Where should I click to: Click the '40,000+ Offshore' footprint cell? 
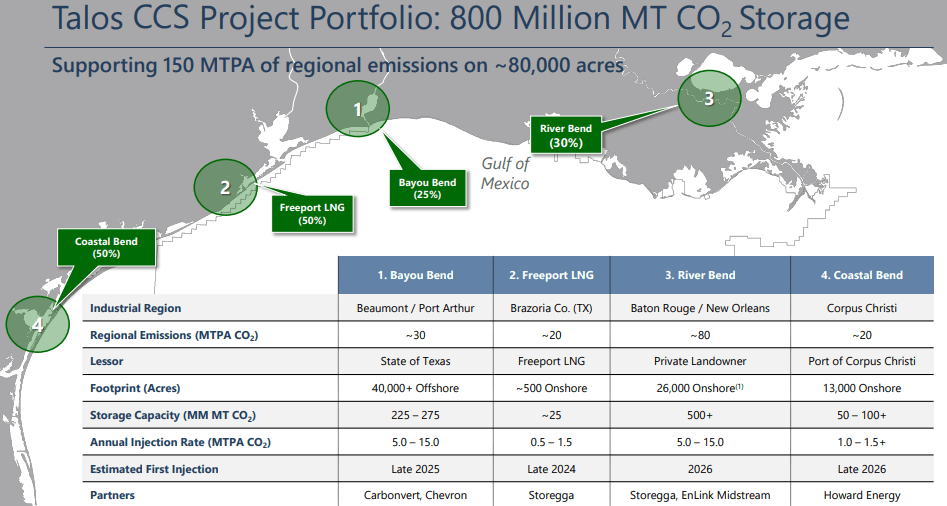click(x=416, y=388)
